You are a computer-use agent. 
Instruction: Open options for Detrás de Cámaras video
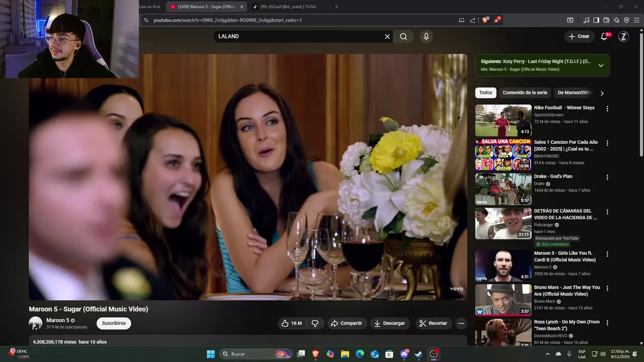607,212
